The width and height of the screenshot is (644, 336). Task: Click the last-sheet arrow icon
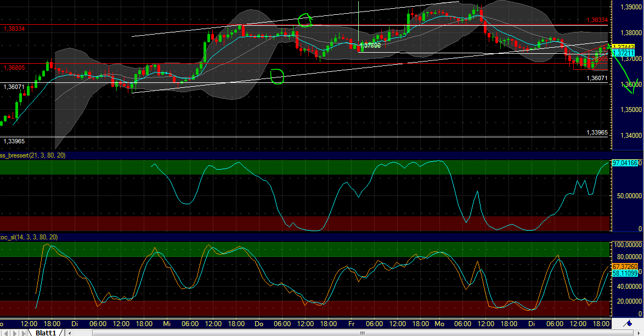click(x=25, y=332)
